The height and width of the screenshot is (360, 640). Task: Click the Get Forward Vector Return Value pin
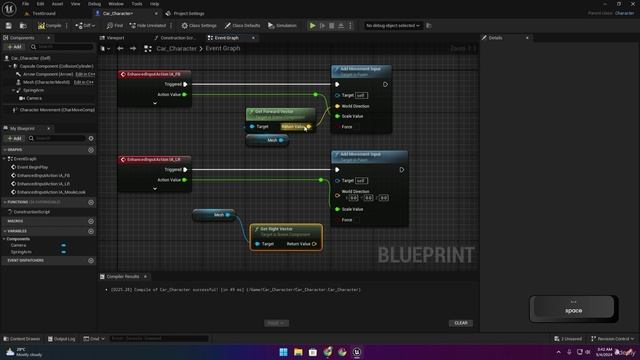pyautogui.click(x=309, y=127)
